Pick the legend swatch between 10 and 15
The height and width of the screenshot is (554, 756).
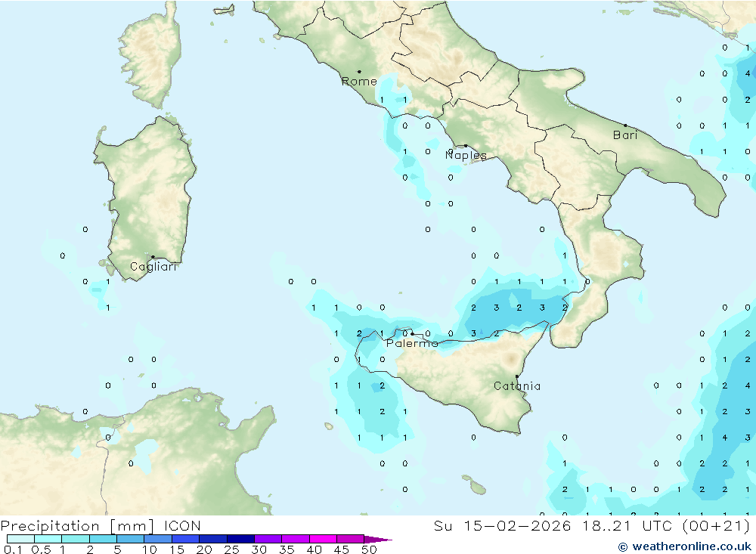[158, 539]
